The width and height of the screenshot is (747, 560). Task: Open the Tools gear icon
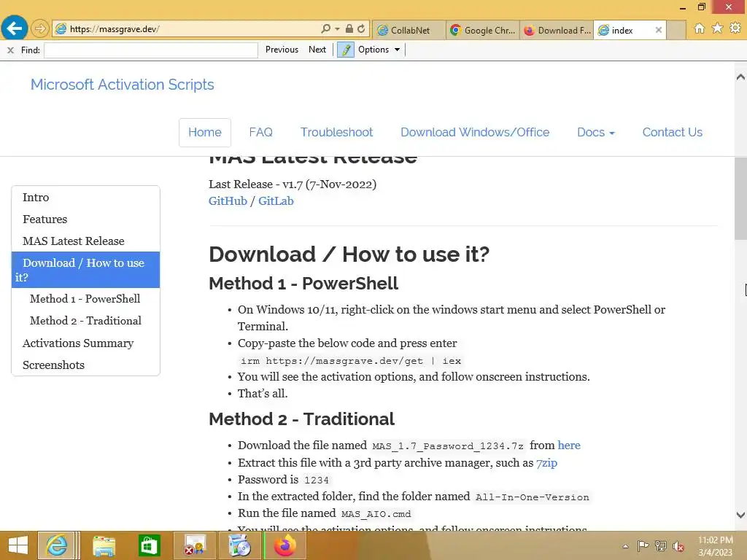point(735,28)
